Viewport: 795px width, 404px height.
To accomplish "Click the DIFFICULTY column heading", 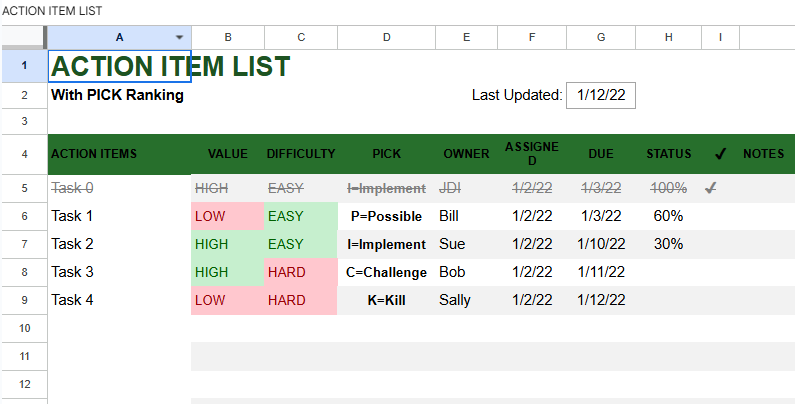I will [301, 154].
